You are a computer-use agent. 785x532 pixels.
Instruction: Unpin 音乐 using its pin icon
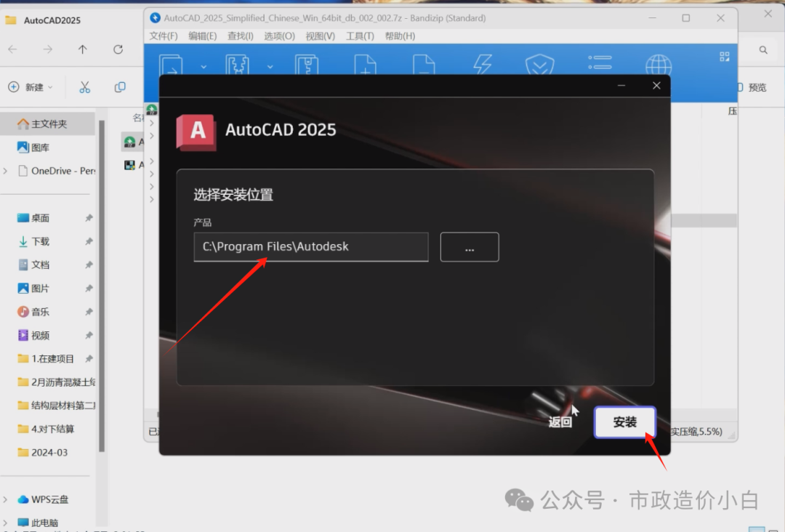pyautogui.click(x=89, y=312)
